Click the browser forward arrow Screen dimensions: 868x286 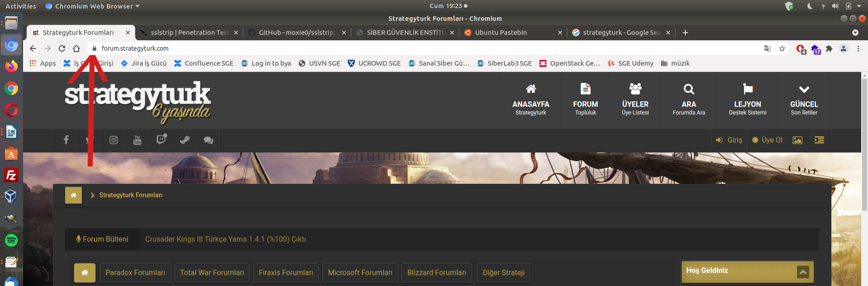click(x=47, y=48)
